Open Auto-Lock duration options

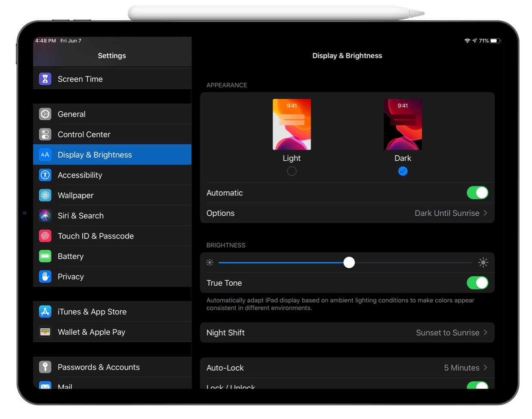tap(347, 367)
